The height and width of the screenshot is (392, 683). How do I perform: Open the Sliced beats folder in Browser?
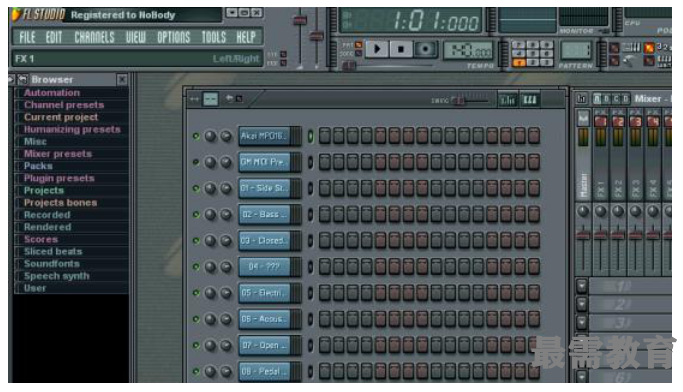point(53,251)
